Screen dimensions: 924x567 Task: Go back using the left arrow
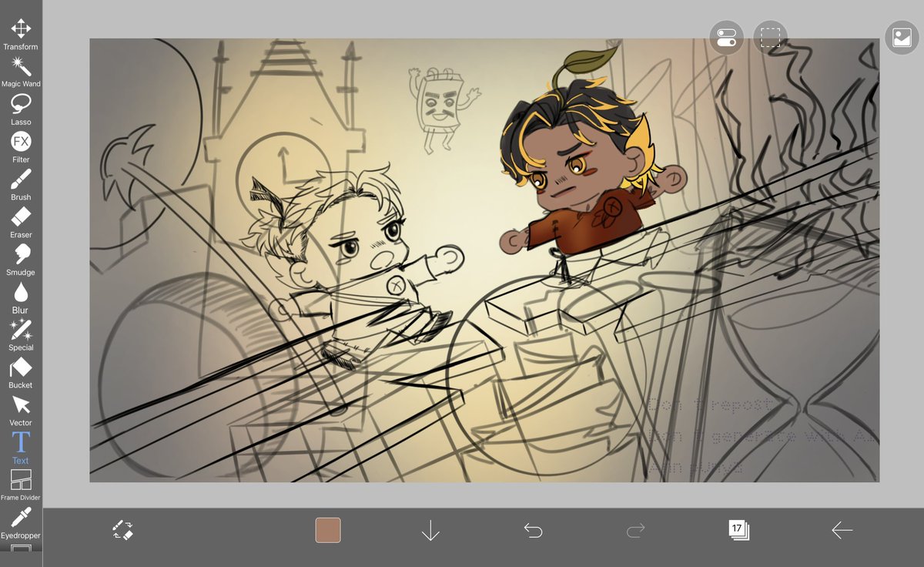point(842,530)
